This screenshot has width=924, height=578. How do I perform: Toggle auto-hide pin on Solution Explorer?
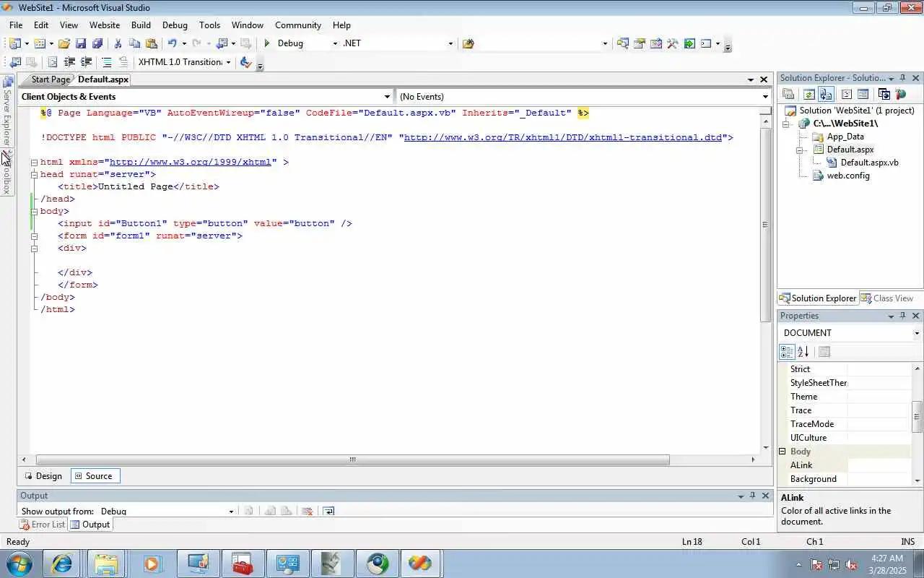point(902,77)
